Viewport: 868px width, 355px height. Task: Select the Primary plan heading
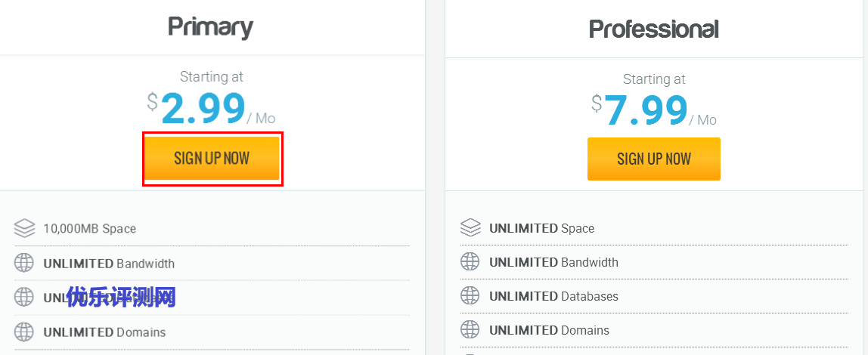click(x=210, y=27)
